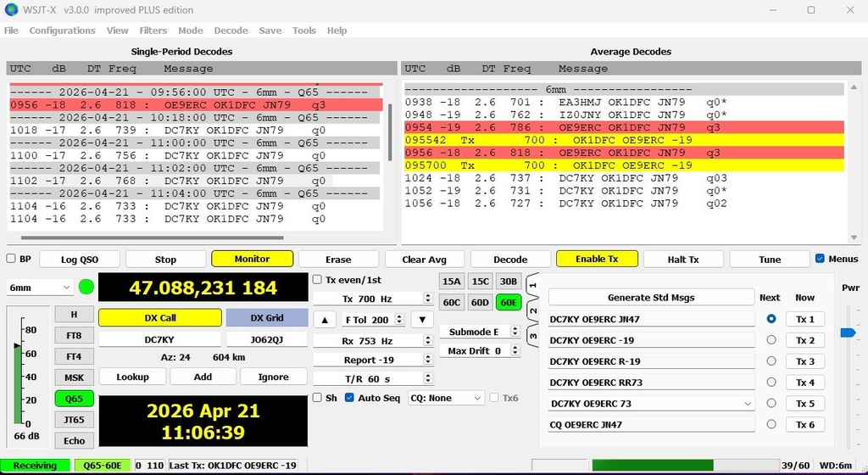Open the Mode menu

tap(191, 31)
